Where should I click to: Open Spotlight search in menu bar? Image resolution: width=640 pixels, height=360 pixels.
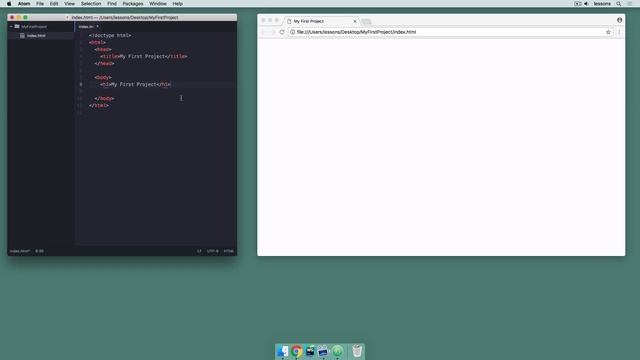tap(619, 4)
